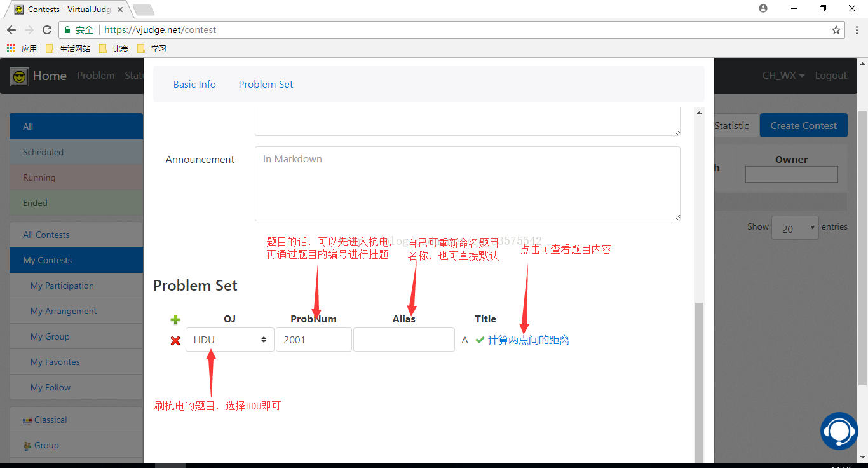Click the browser forward arrow
The height and width of the screenshot is (468, 868).
pyautogui.click(x=29, y=30)
